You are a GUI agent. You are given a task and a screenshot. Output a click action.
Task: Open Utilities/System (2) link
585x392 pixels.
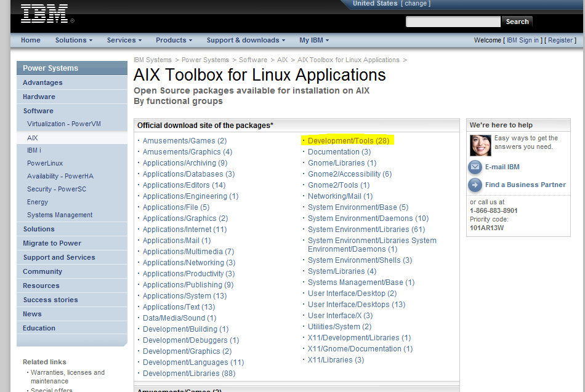pos(339,327)
